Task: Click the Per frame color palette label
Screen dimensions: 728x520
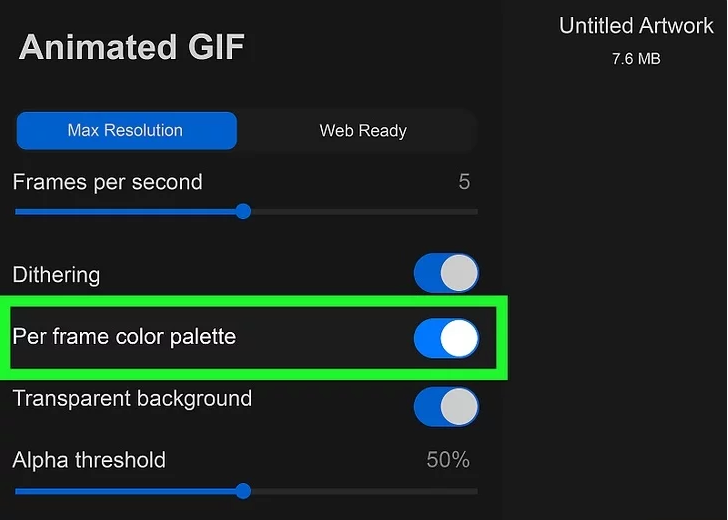Action: (124, 336)
